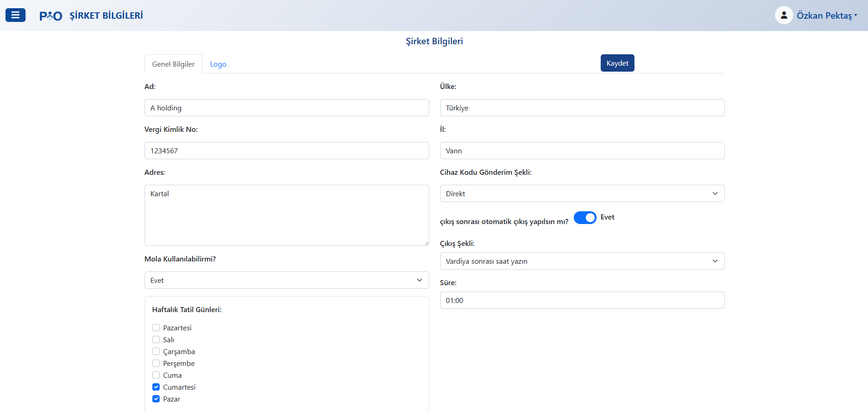Switch to the Logo tab
This screenshot has width=868, height=412.
[218, 64]
